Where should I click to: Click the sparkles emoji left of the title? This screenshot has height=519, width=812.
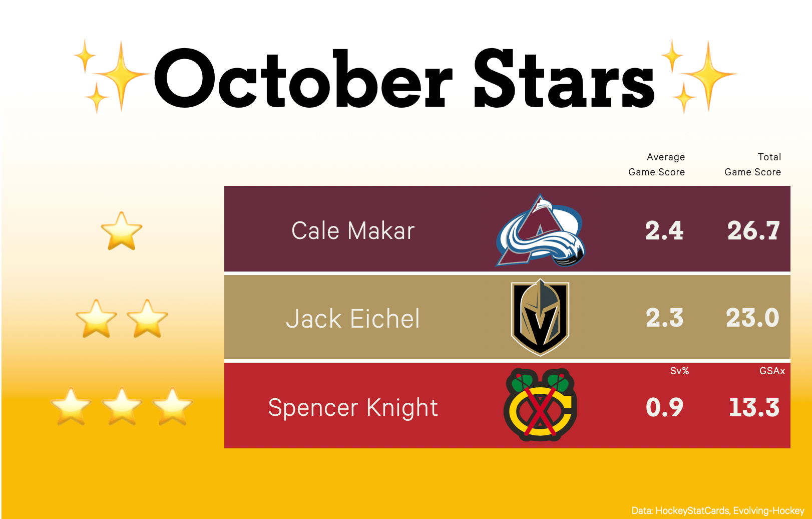pos(111,76)
